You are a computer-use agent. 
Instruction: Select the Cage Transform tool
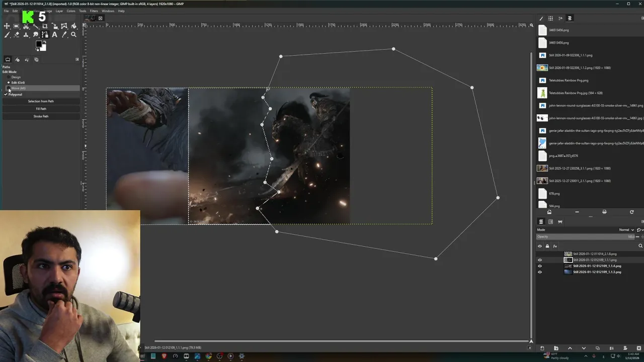[x=64, y=26]
